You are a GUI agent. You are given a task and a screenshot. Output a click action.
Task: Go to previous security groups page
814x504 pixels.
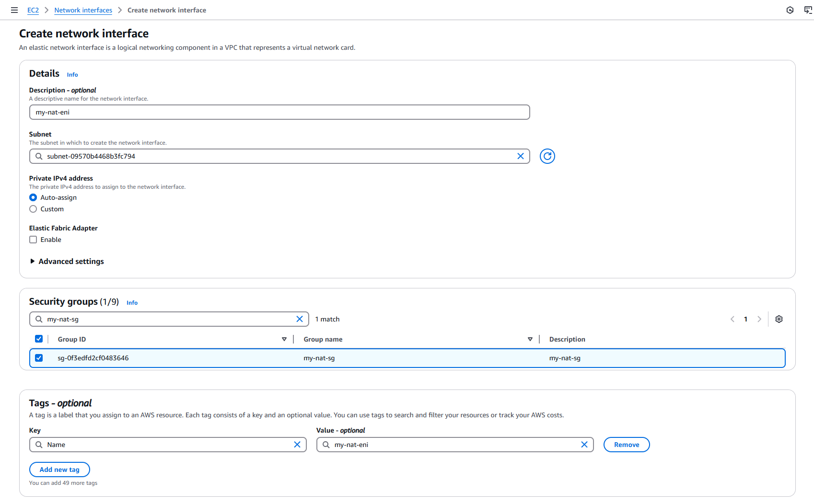coord(733,319)
